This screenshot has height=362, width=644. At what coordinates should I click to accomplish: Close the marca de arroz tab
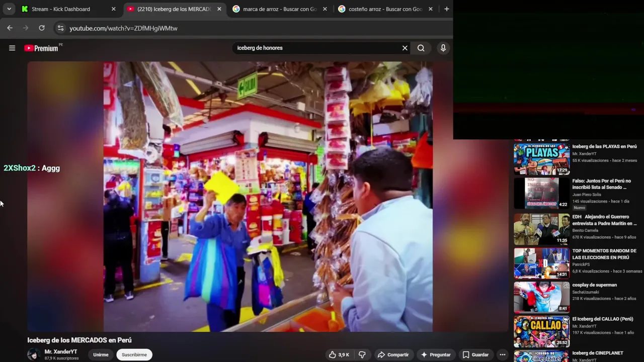(325, 9)
